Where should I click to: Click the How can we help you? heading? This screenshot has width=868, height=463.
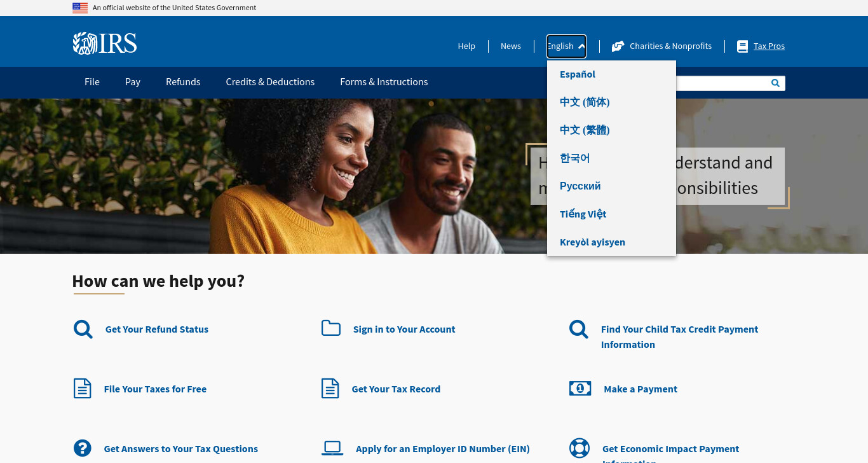(158, 281)
